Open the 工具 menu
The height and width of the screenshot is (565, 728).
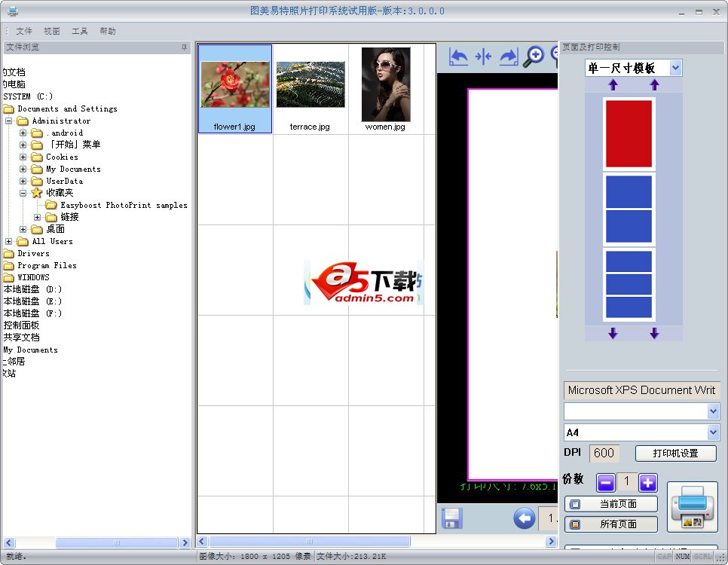coord(80,31)
